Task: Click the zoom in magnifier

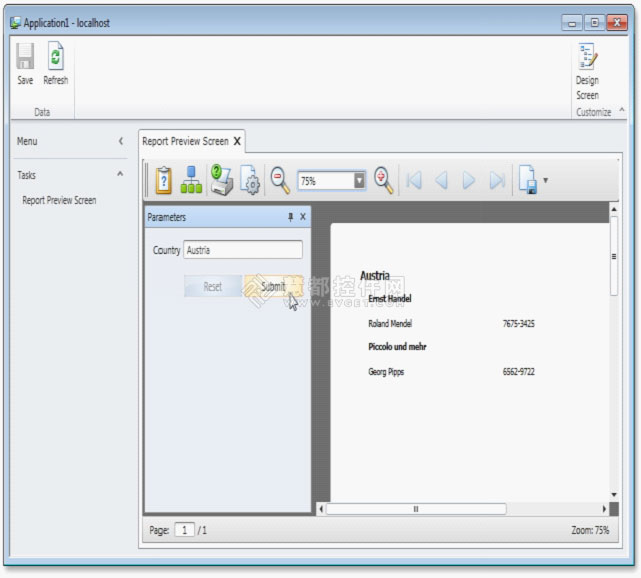Action: (384, 180)
